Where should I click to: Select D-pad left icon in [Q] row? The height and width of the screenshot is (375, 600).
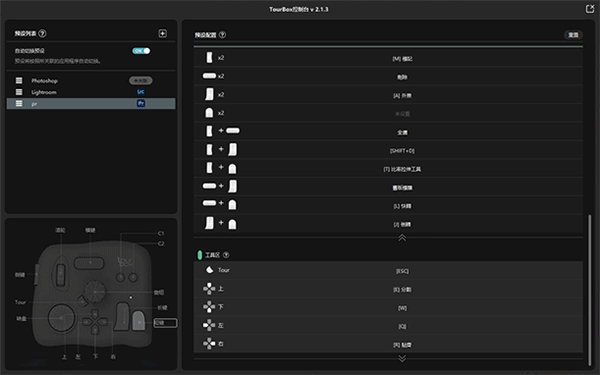(x=209, y=325)
